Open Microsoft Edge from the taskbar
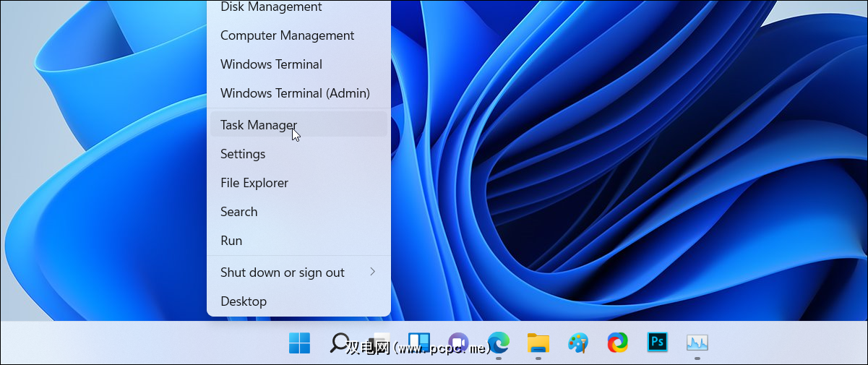The image size is (868, 365). click(498, 343)
